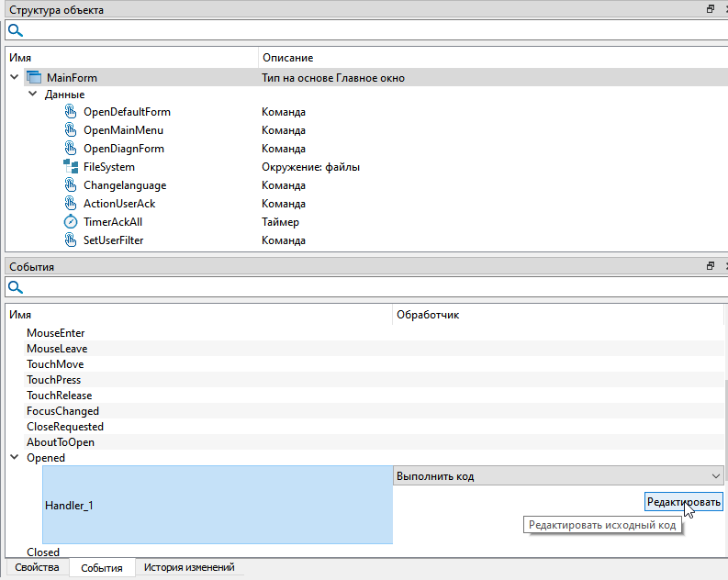Click the MainForm window icon
The height and width of the screenshot is (580, 728).
pyautogui.click(x=35, y=78)
